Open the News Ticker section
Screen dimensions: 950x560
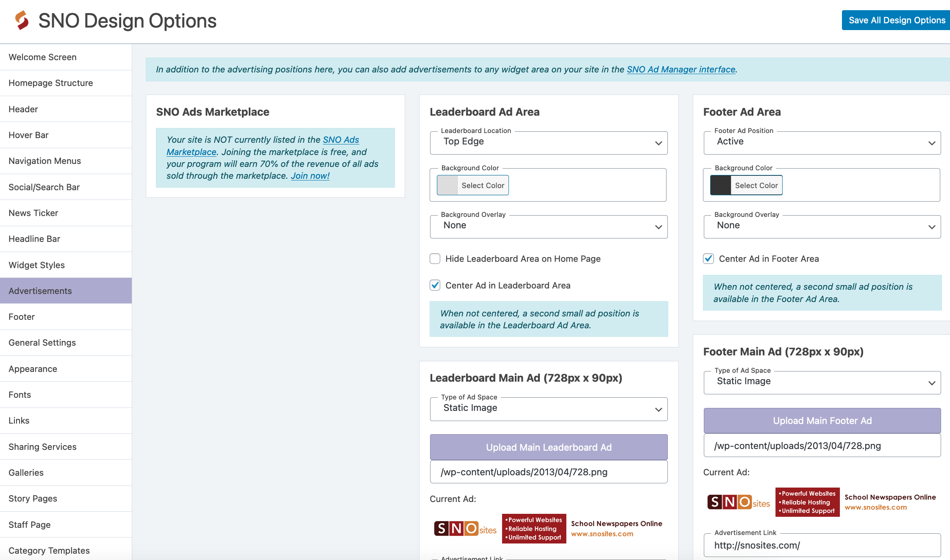click(x=66, y=213)
